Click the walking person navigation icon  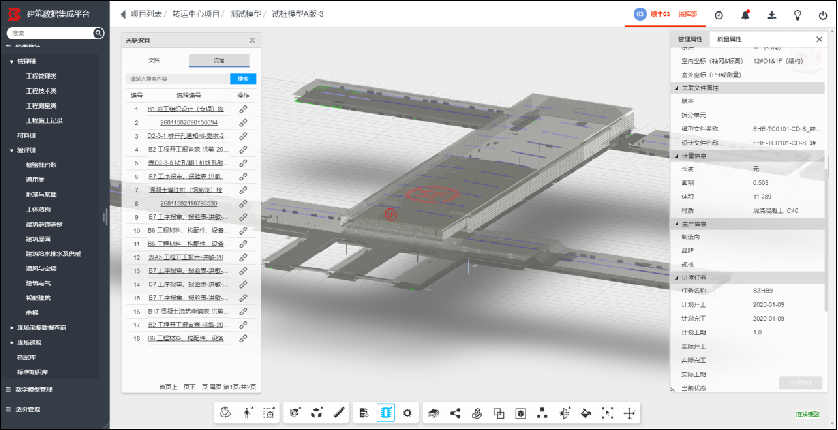point(247,412)
